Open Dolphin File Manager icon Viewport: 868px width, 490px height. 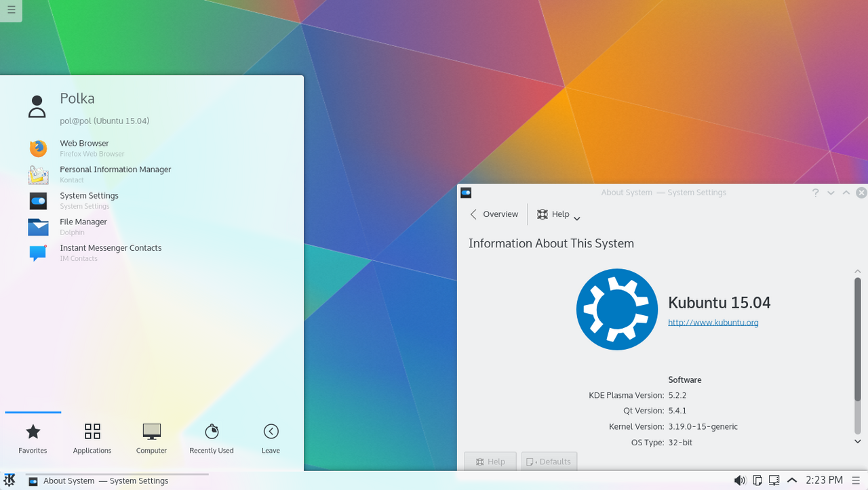38,226
